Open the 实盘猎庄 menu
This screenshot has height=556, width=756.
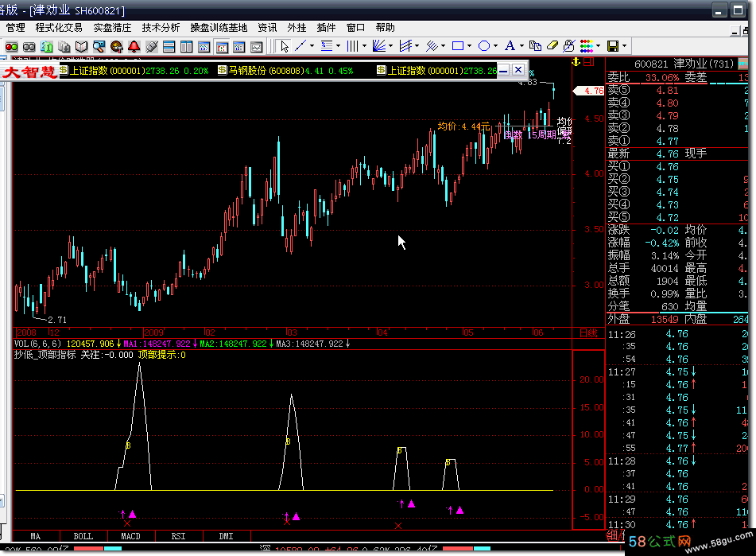112,28
